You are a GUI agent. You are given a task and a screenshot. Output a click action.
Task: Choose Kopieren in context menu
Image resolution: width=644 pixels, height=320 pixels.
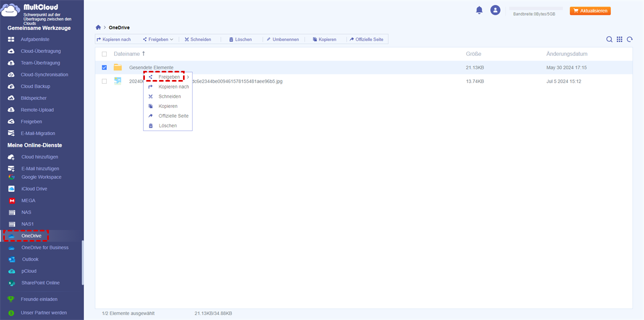point(168,106)
